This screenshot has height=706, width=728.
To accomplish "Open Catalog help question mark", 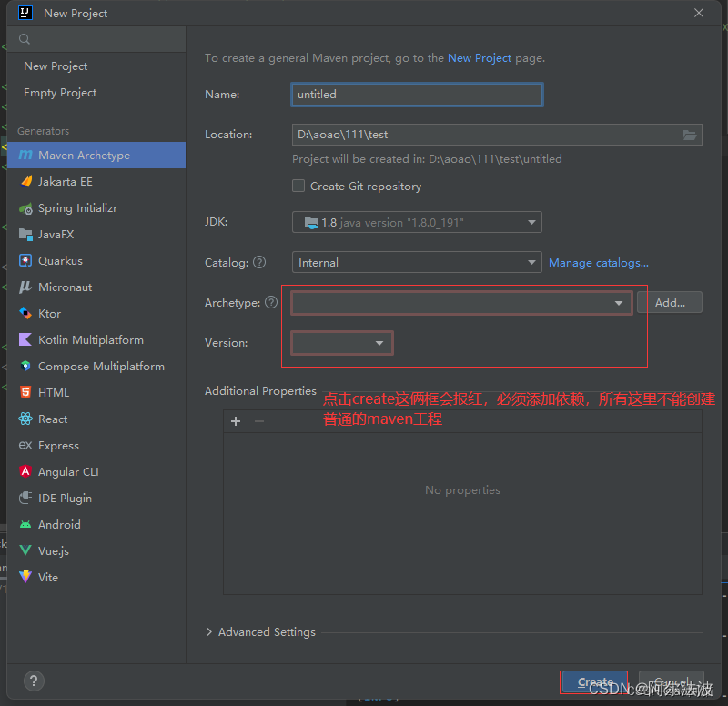I will point(259,262).
